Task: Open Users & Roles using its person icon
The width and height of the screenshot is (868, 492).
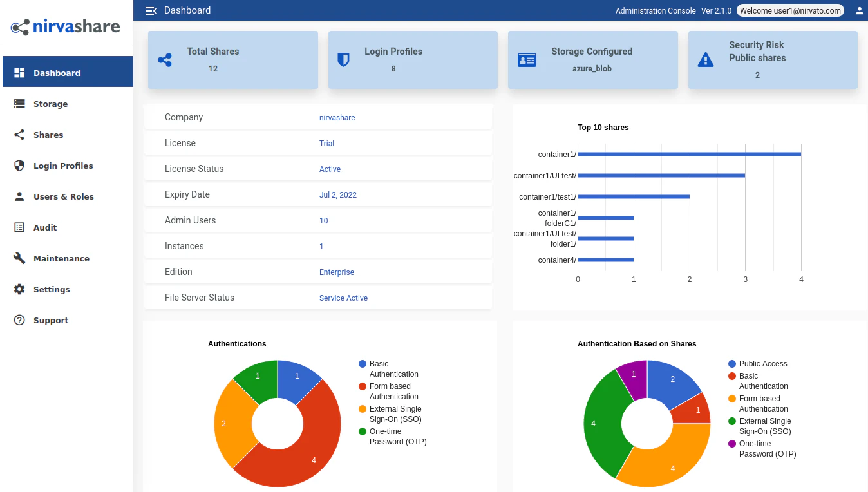Action: point(20,196)
